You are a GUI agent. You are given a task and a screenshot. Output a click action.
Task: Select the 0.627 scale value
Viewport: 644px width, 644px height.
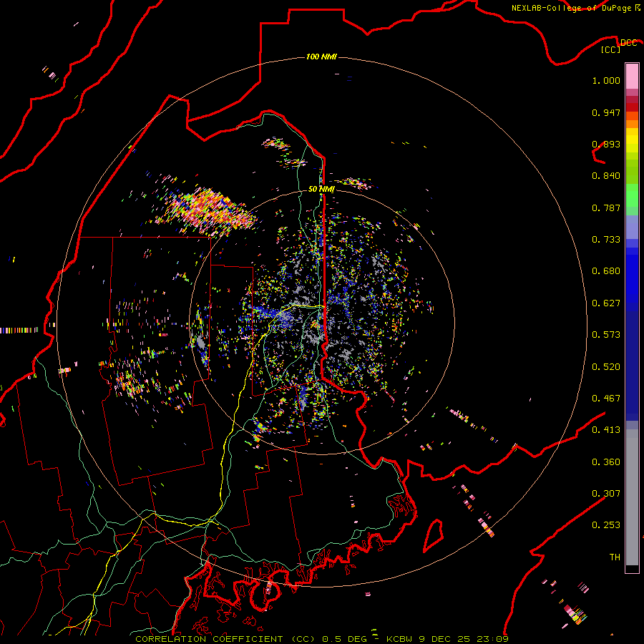(x=606, y=303)
